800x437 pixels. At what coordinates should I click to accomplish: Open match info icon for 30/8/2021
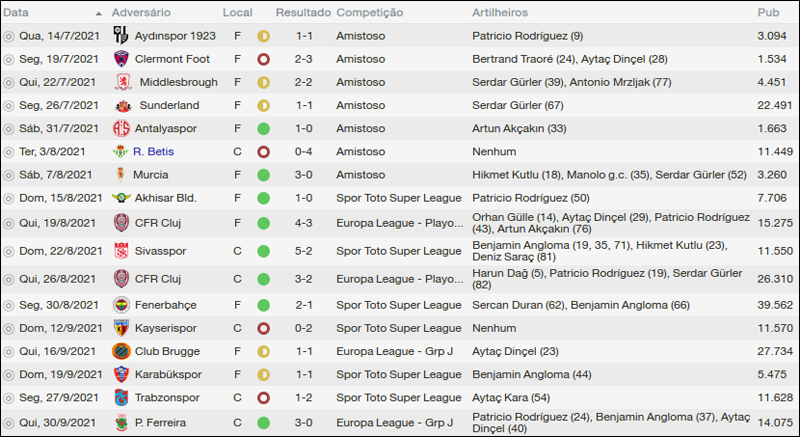click(9, 305)
